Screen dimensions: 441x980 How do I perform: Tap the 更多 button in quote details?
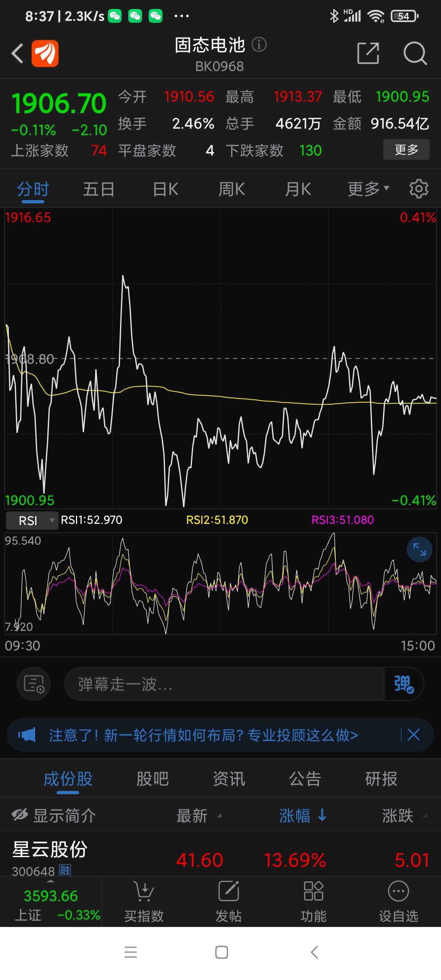coord(406,149)
